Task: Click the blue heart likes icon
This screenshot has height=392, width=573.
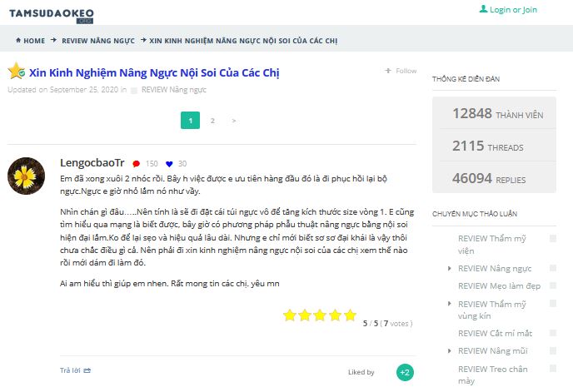Action: pos(169,164)
